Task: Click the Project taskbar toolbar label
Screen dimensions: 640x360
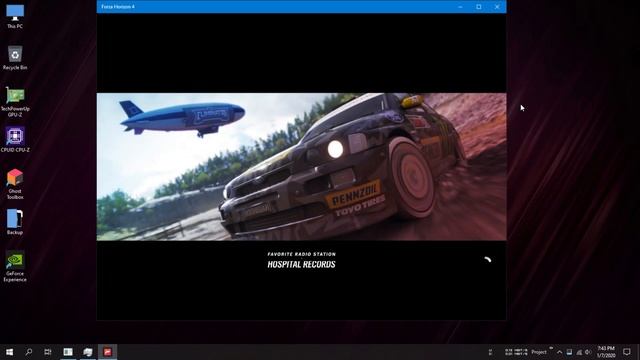Action: (x=539, y=352)
